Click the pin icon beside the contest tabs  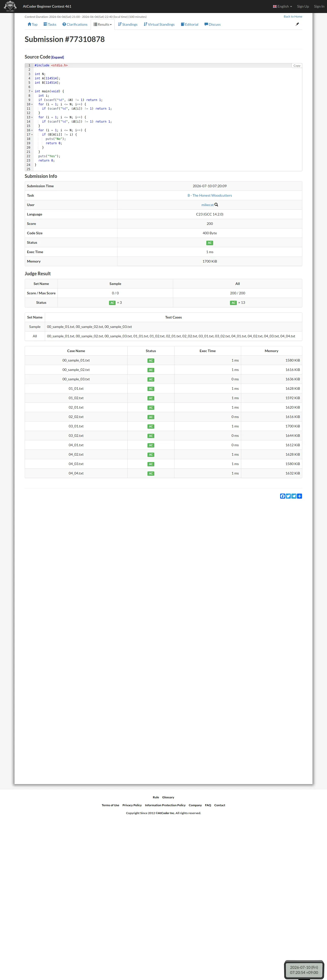(x=297, y=24)
